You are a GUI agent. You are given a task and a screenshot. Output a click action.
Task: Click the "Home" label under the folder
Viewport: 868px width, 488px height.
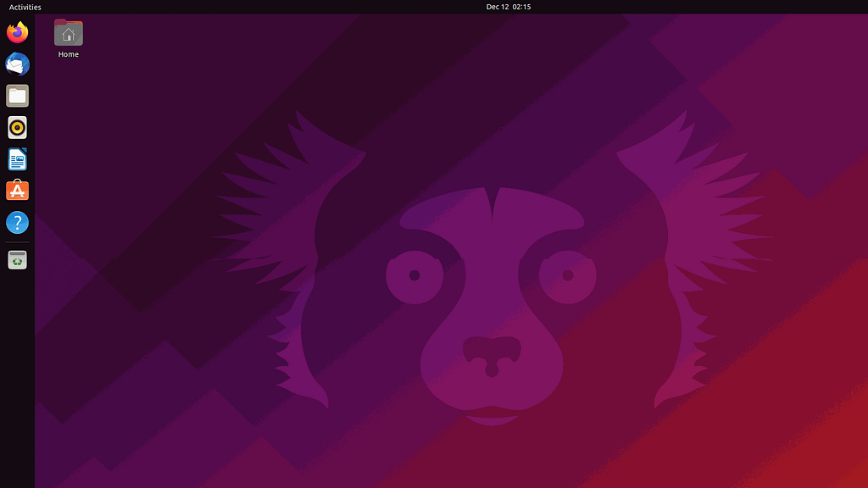coord(68,55)
